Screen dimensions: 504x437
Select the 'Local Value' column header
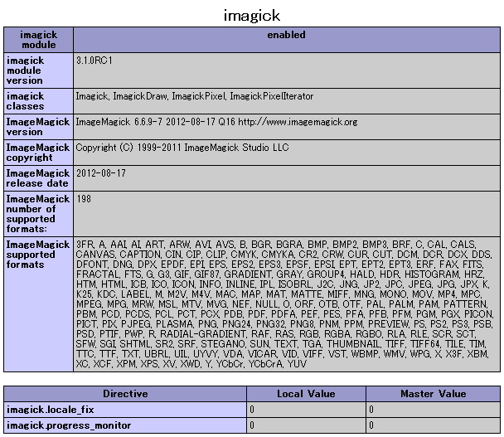point(307,394)
